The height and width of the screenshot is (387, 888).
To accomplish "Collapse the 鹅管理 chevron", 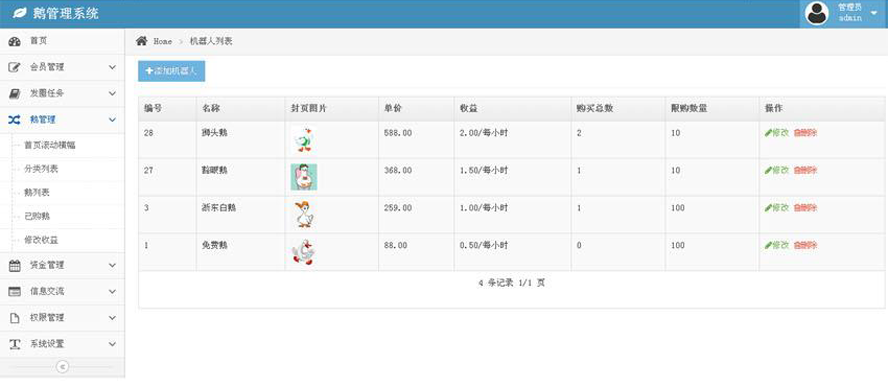I will coord(112,120).
